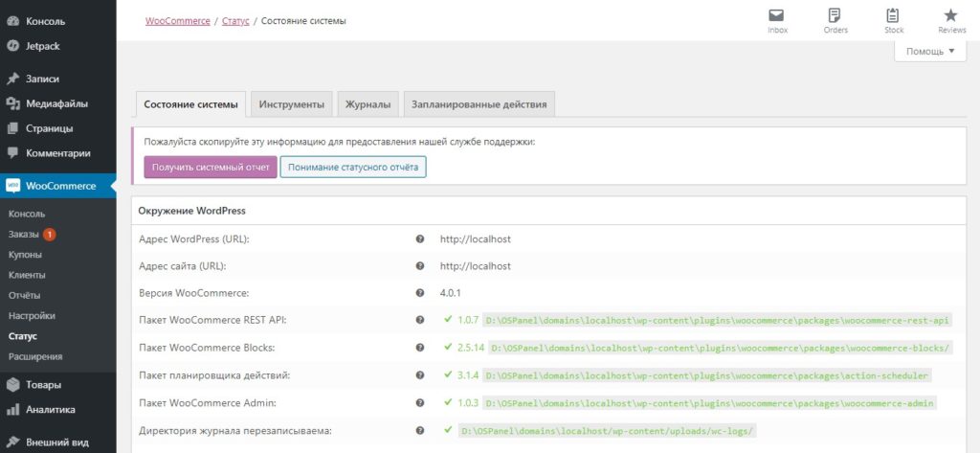Open Статус in WooCommerce submenu
The height and width of the screenshot is (453, 980).
click(23, 336)
